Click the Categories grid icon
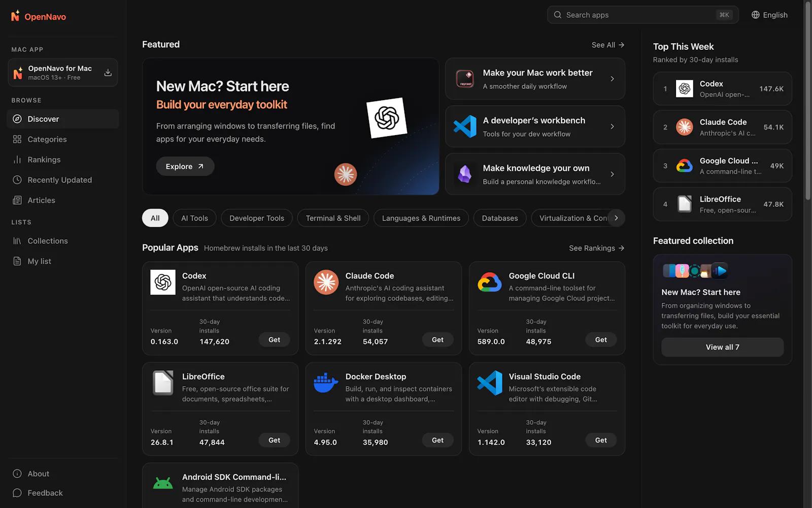The height and width of the screenshot is (508, 812). (17, 139)
